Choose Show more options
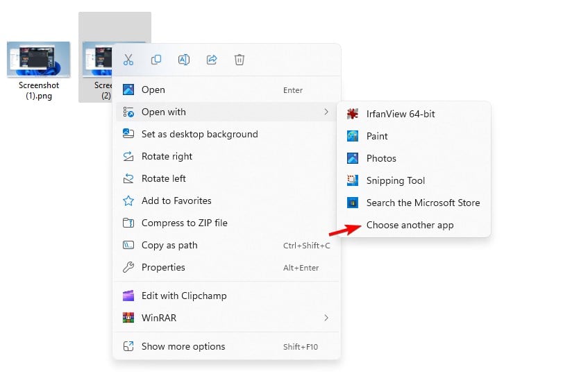 click(x=226, y=346)
